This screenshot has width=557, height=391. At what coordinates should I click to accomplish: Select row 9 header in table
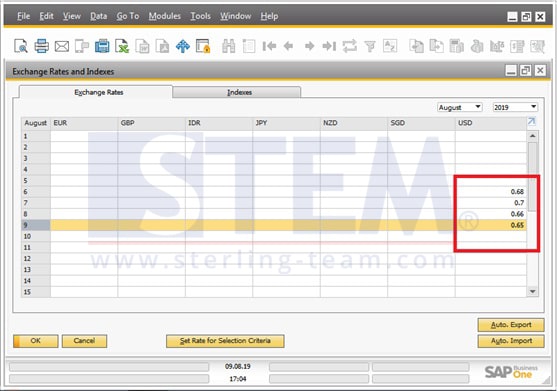[36, 225]
